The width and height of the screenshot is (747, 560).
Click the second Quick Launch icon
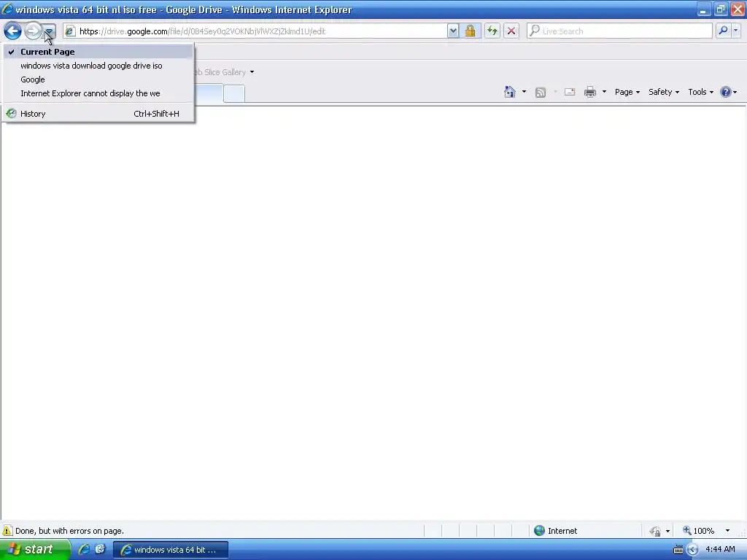100,550
